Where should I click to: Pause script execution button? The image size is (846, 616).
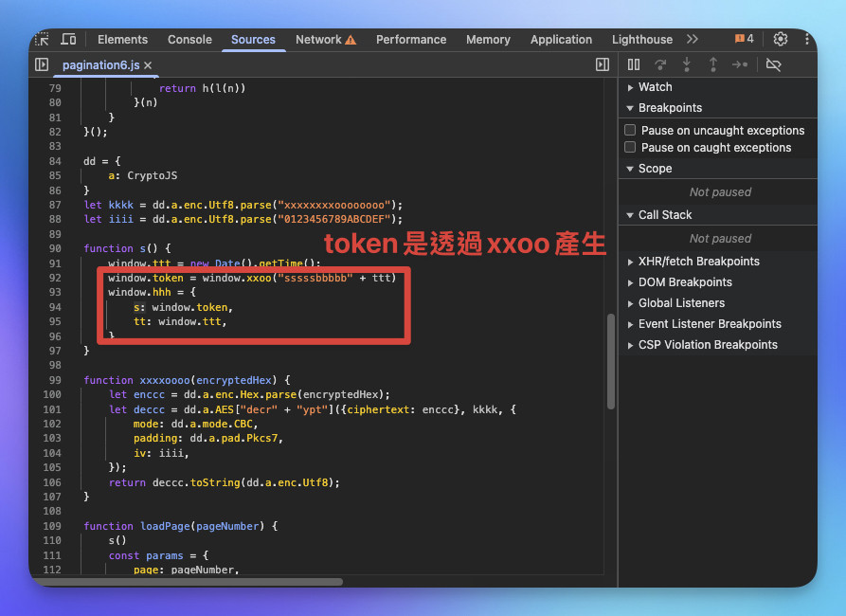click(x=634, y=64)
